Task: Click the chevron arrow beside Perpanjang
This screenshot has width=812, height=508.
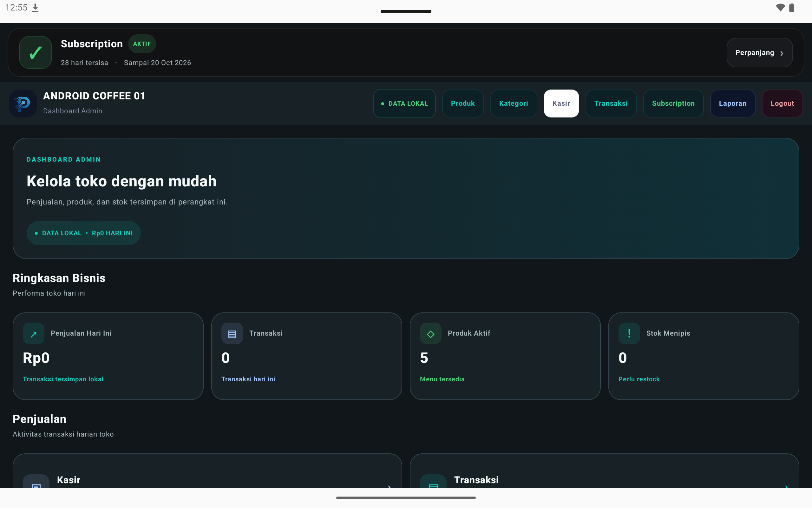Action: click(782, 53)
